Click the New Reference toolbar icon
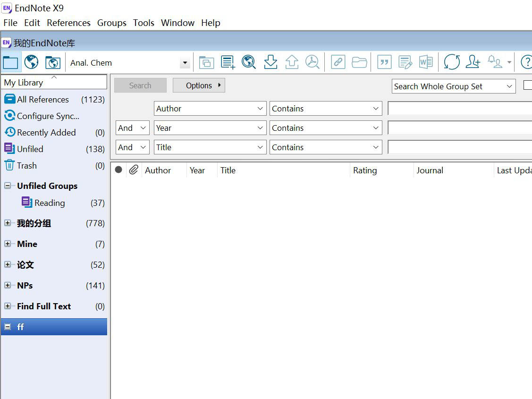This screenshot has height=399, width=532. [x=228, y=62]
